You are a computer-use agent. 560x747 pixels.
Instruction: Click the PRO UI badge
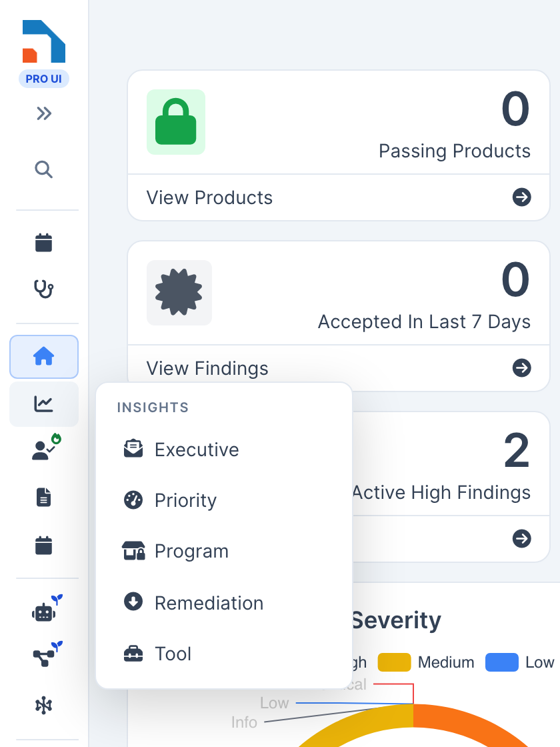point(44,79)
